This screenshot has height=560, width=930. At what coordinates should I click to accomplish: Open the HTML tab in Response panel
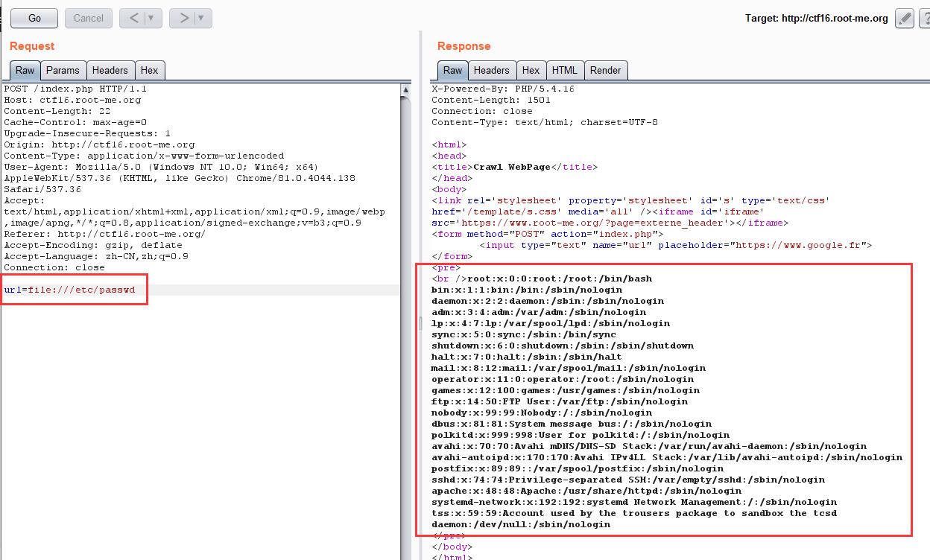[x=564, y=70]
